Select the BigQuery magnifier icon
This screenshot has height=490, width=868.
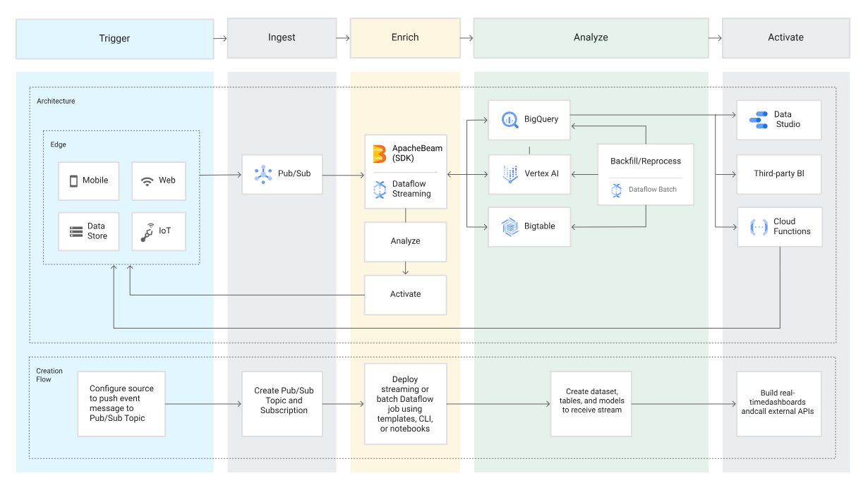510,119
